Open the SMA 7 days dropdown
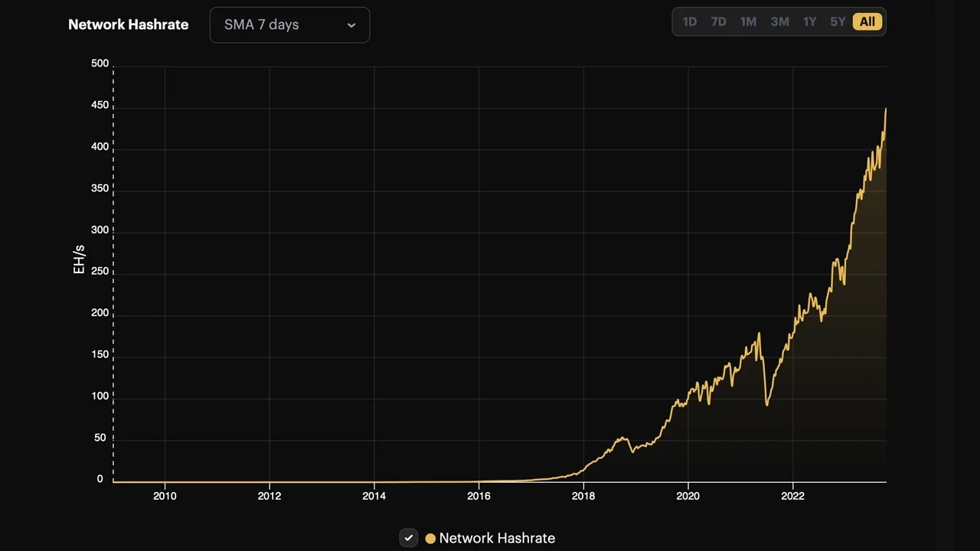Image resolution: width=980 pixels, height=551 pixels. pyautogui.click(x=289, y=24)
